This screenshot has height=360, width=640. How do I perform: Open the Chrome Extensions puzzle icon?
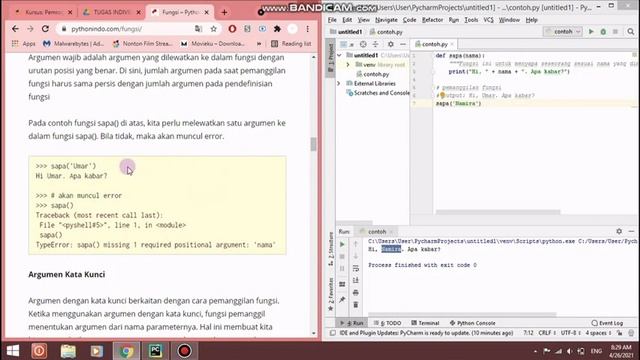click(277, 29)
